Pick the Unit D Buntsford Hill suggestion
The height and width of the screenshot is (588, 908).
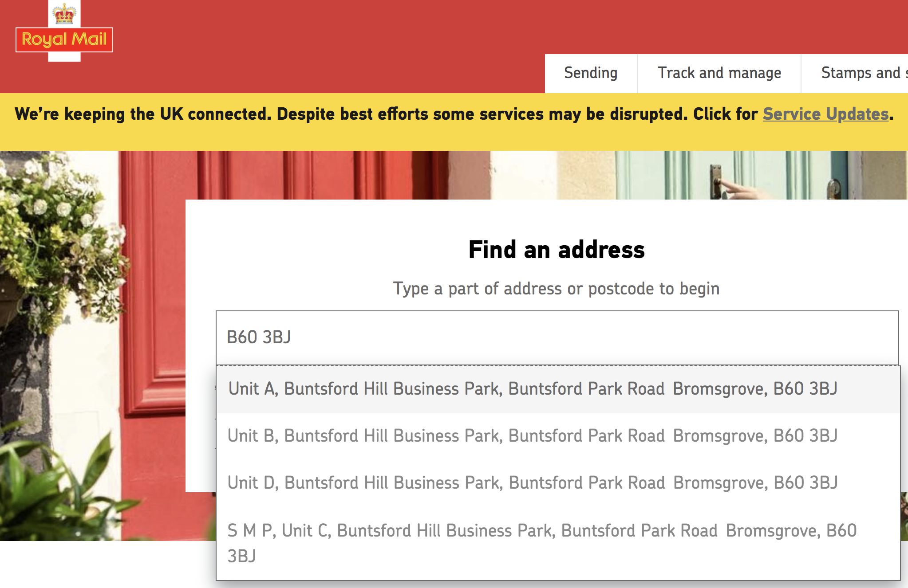click(533, 483)
